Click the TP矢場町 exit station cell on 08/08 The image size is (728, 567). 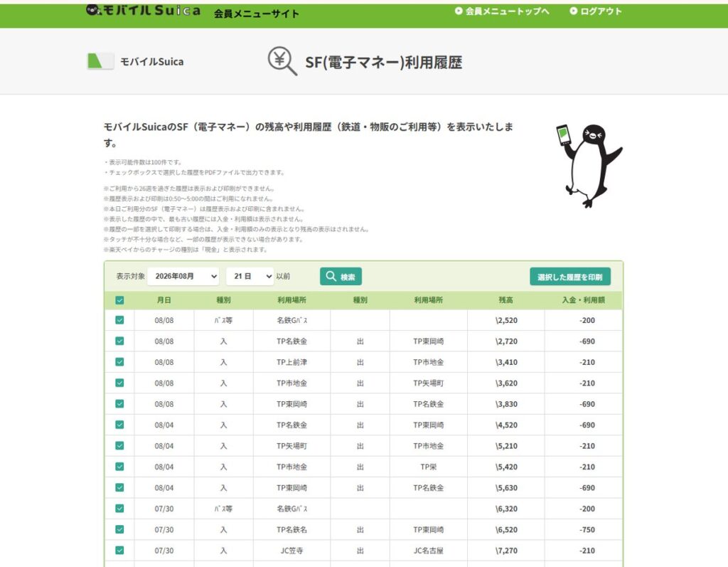pyautogui.click(x=429, y=383)
